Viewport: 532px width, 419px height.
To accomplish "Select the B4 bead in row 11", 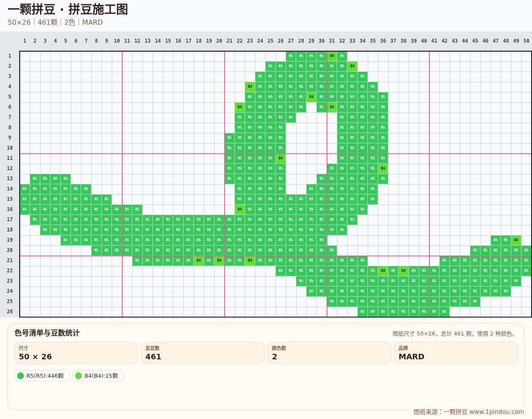I will (x=281, y=158).
